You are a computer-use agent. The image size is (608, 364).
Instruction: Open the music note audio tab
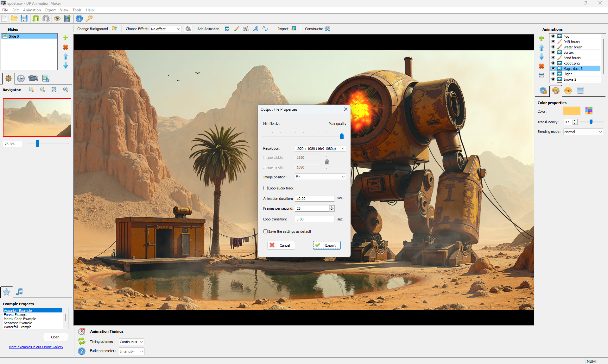[19, 292]
